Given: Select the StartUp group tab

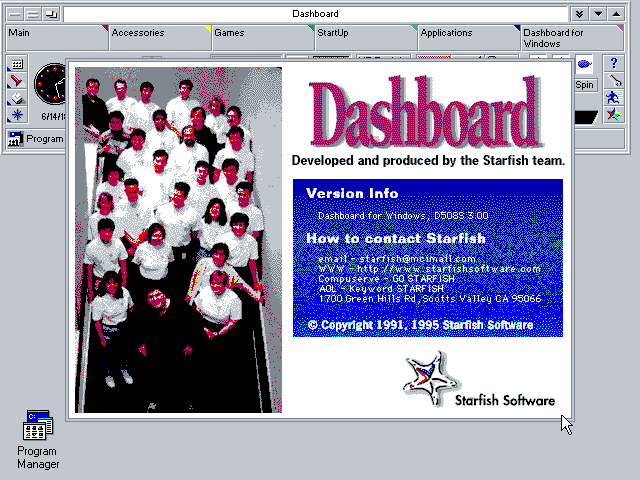Looking at the screenshot, I should tap(366, 37).
